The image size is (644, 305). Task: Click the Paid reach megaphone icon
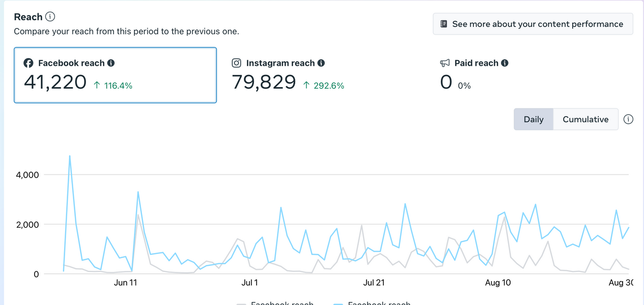[445, 63]
